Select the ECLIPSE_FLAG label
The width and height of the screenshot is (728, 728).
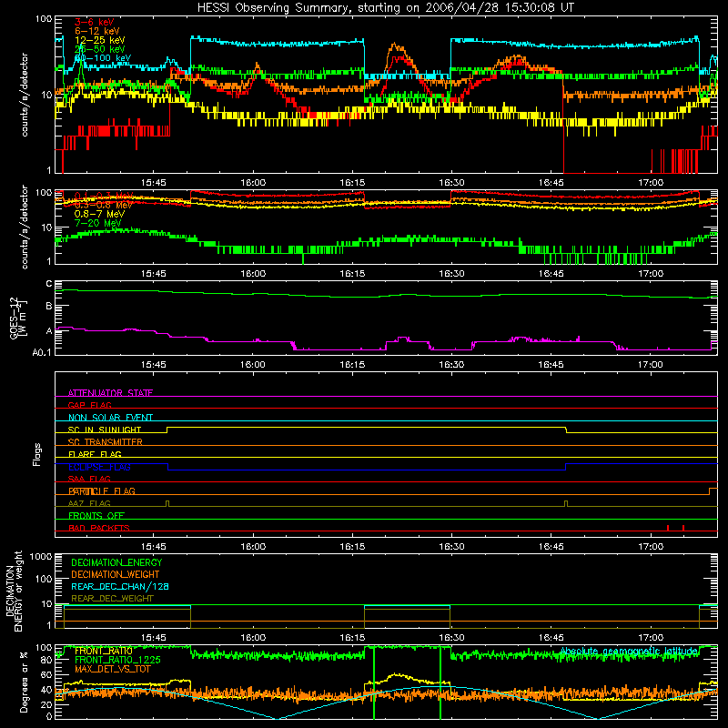tap(99, 467)
